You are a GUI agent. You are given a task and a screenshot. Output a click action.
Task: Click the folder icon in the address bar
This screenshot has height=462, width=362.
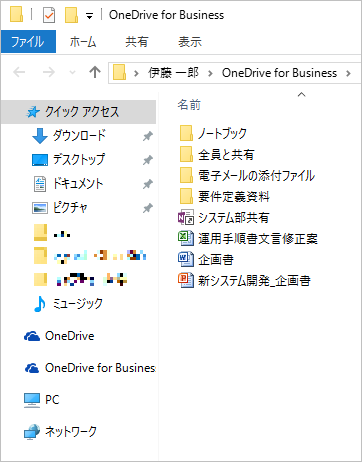coord(119,72)
